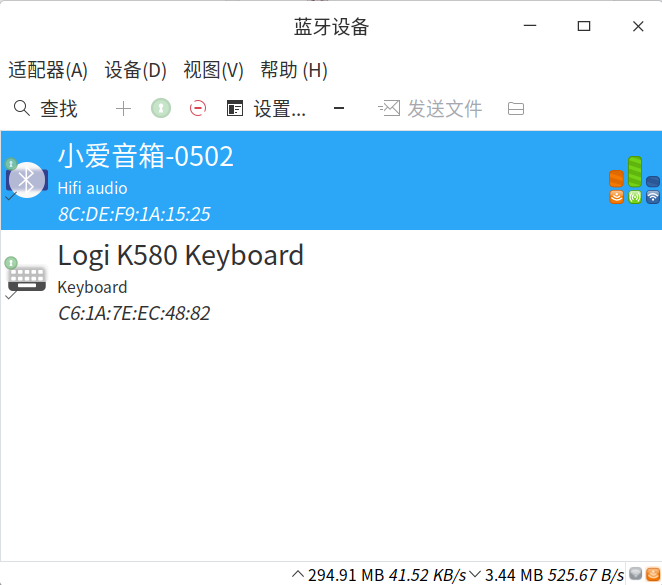Select the Logi K580 Keyboard row
The height and width of the screenshot is (585, 662).
pos(331,280)
